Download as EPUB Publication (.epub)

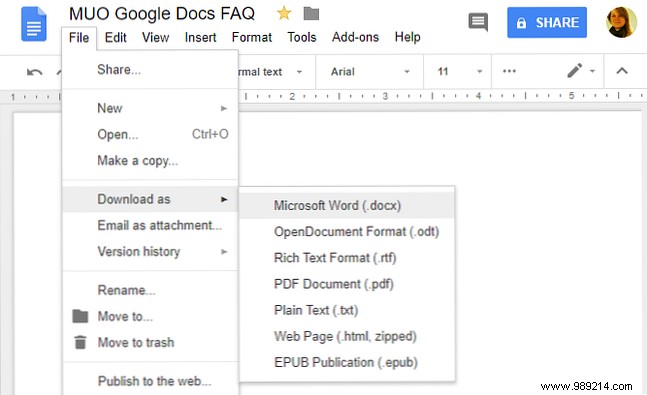coord(347,362)
